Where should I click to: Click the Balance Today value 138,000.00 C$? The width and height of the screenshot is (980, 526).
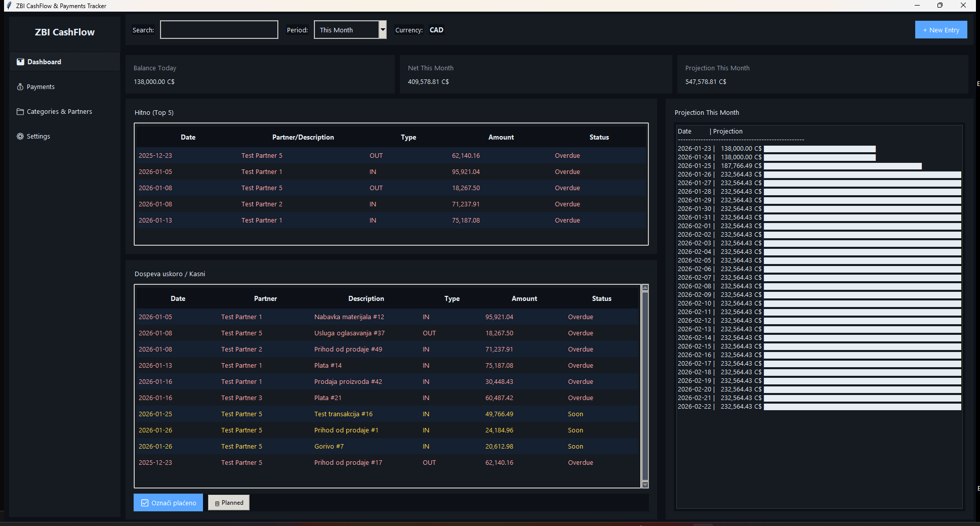[154, 81]
